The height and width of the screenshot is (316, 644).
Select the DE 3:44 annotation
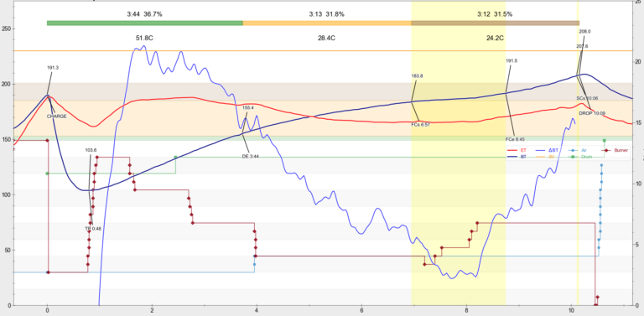251,157
